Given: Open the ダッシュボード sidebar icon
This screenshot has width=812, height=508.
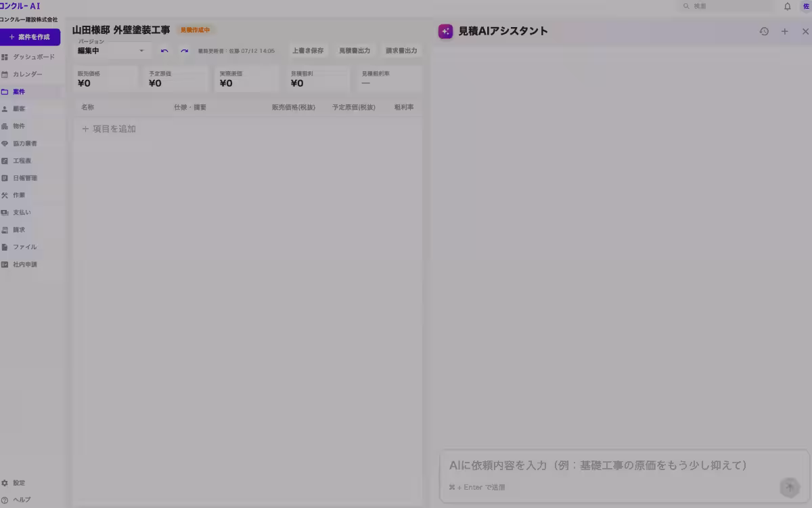Looking at the screenshot, I should (x=5, y=57).
